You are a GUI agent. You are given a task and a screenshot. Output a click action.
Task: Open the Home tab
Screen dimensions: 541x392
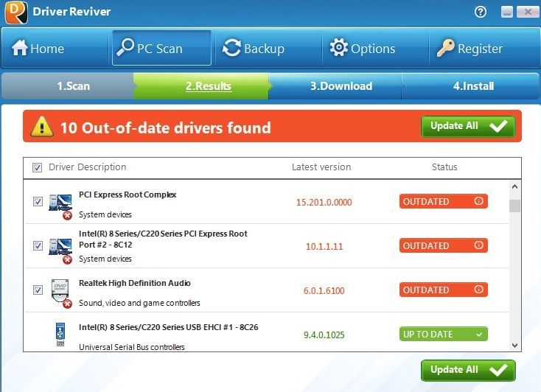tap(55, 48)
